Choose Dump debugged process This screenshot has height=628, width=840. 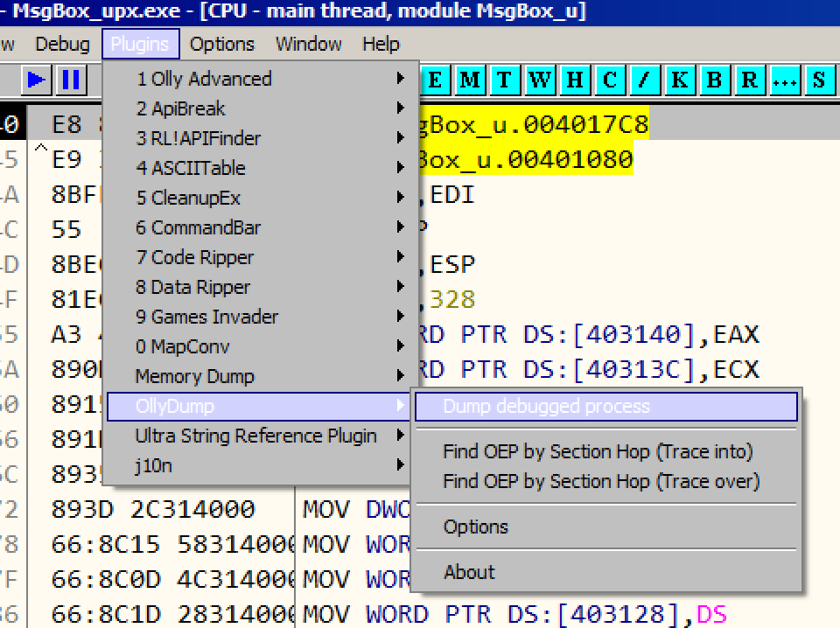click(606, 407)
